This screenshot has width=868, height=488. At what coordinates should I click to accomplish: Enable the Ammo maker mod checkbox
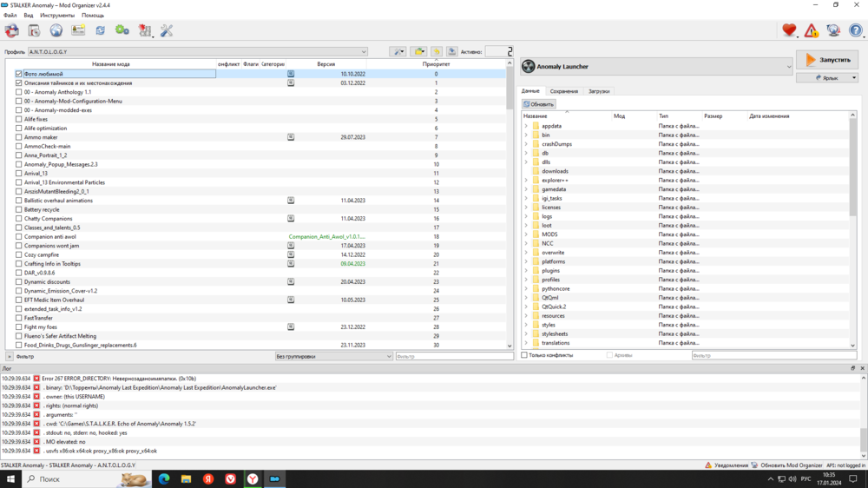tap(19, 137)
